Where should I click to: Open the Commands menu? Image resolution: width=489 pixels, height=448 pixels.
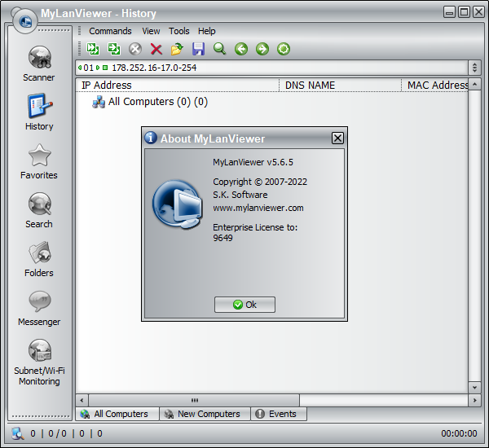pos(110,31)
